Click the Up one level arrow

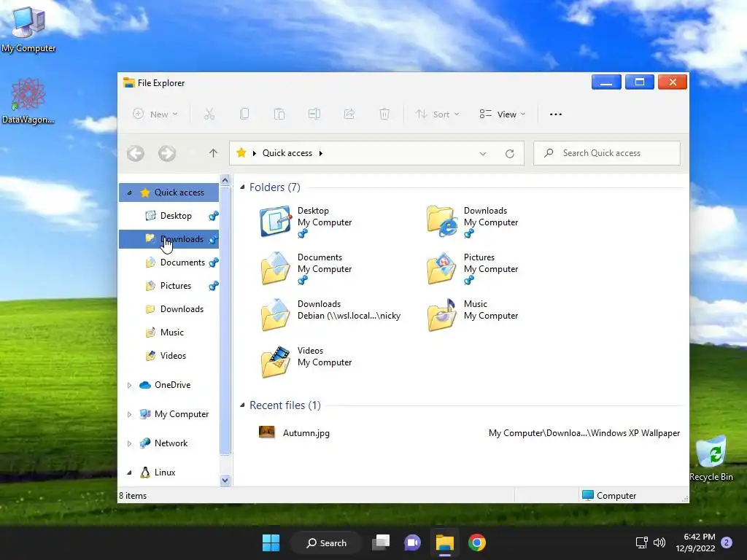click(x=213, y=153)
